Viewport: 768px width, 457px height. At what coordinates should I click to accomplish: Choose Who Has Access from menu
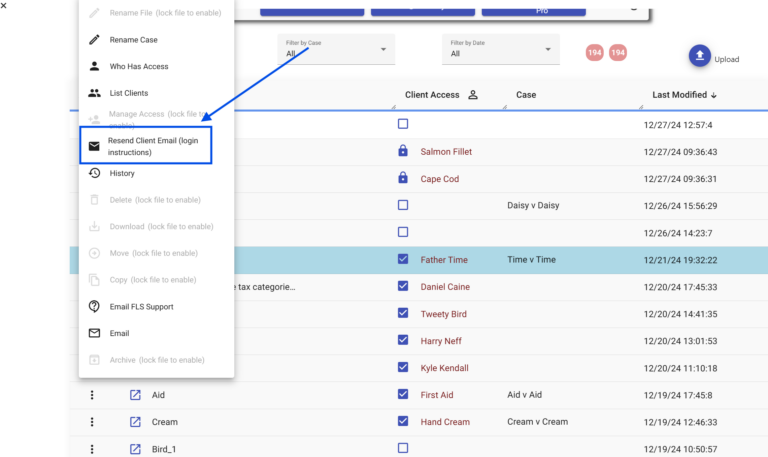[x=139, y=66]
